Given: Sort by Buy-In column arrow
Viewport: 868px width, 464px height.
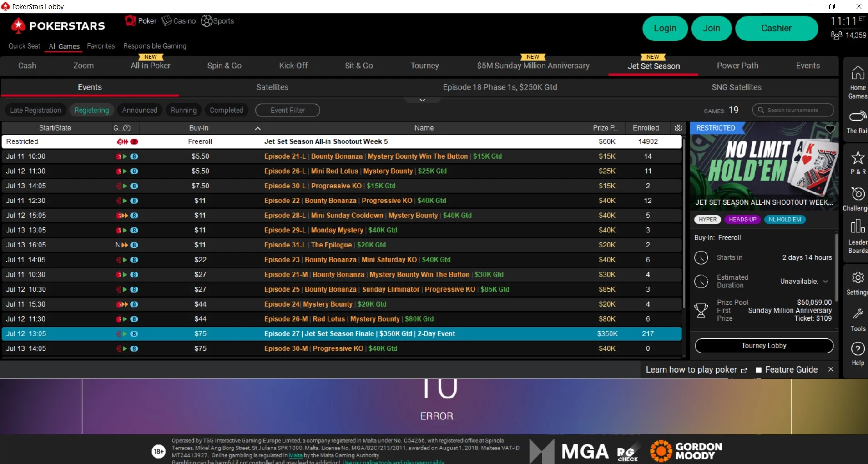Looking at the screenshot, I should click(x=257, y=128).
